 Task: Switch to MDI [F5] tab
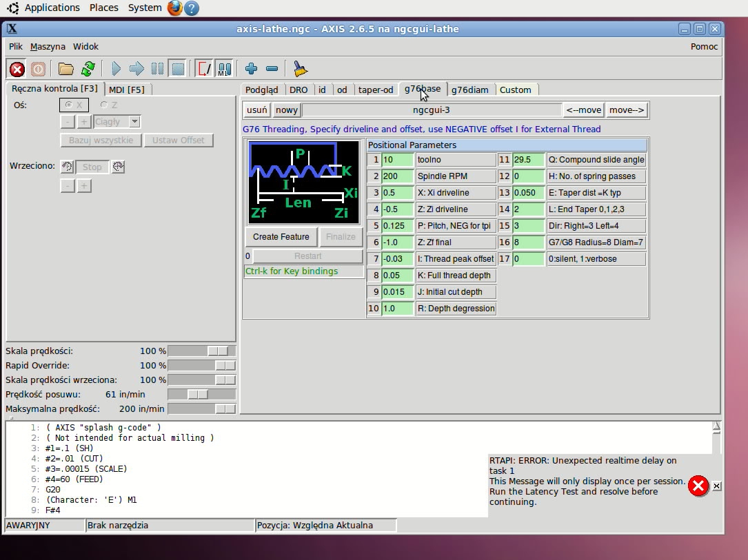coord(127,90)
